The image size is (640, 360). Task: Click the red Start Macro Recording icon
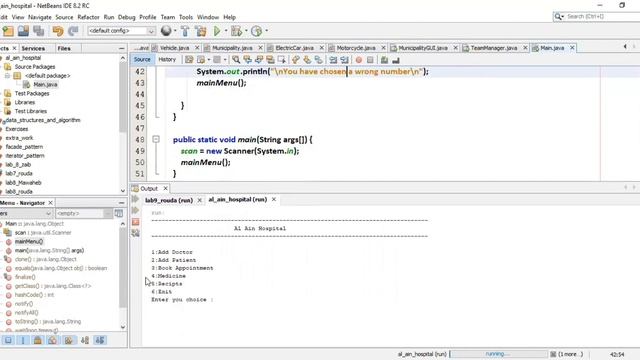[359, 60]
